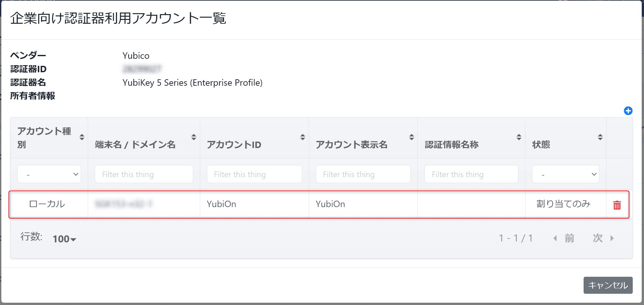644x305 pixels.
Task: Click the 企業向け認証器利用アカウント一覧 dialog title
Action: pos(118,18)
